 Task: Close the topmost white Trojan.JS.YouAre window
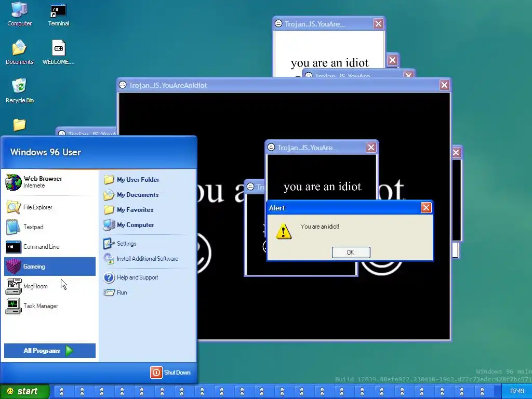(x=378, y=23)
